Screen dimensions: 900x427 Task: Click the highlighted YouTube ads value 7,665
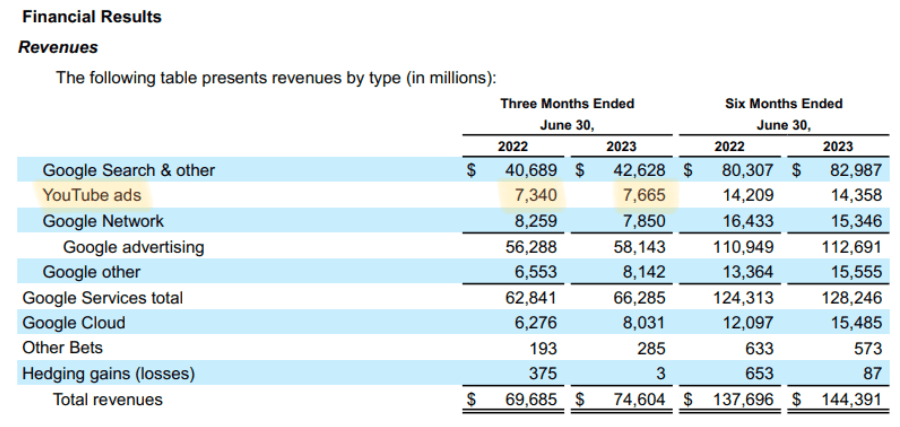(643, 196)
